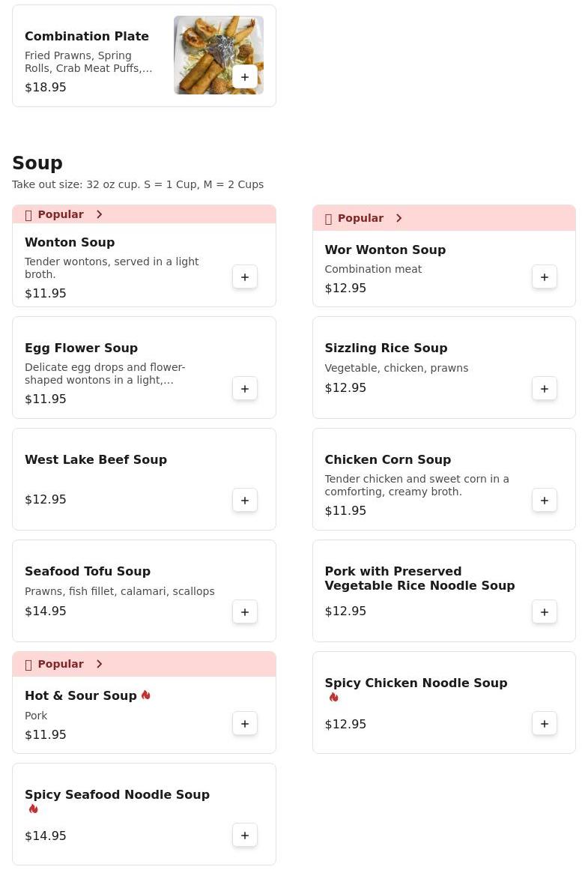
Task: Click spicy flame icon beside Hot & Sour Soup
Action: [x=146, y=695]
